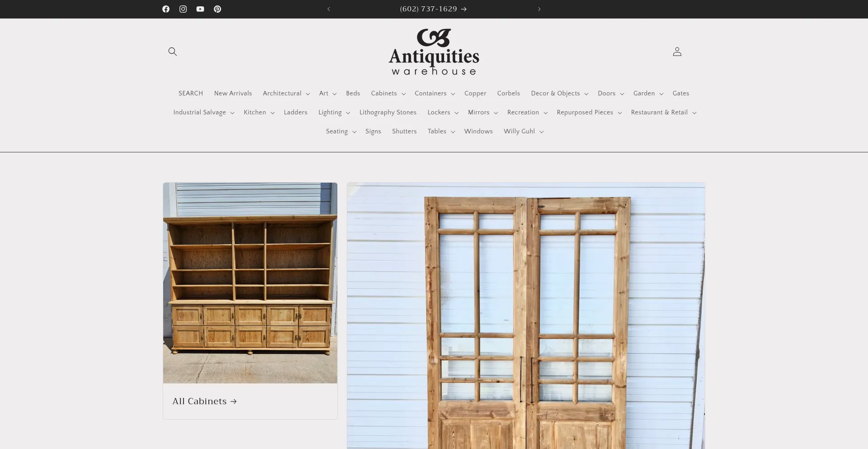Open the Restaurant & Retail dropdown

[x=663, y=113]
